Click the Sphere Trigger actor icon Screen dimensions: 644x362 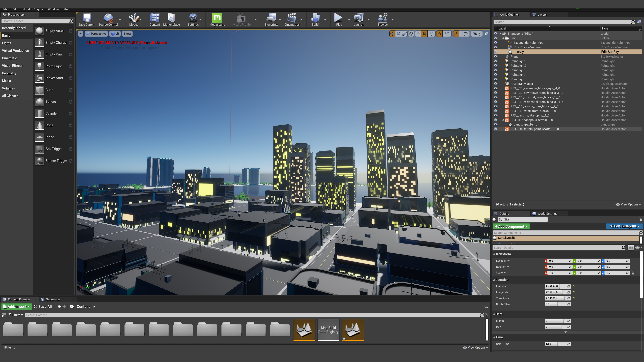[40, 161]
